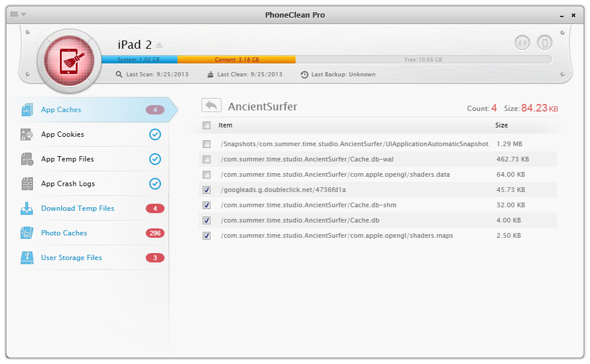Open the App Caches category

(61, 110)
